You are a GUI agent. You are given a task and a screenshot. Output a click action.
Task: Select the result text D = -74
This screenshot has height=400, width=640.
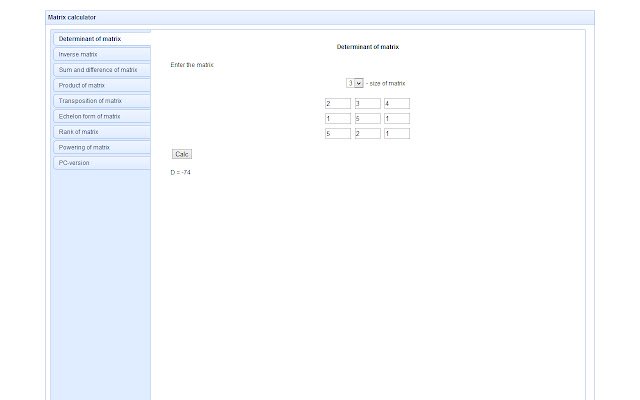click(180, 172)
